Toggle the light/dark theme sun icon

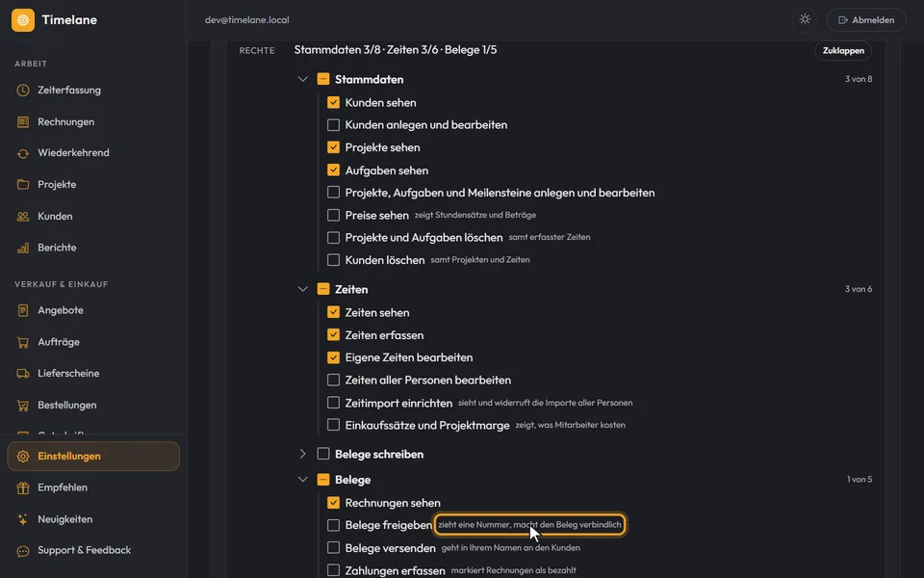coord(805,19)
